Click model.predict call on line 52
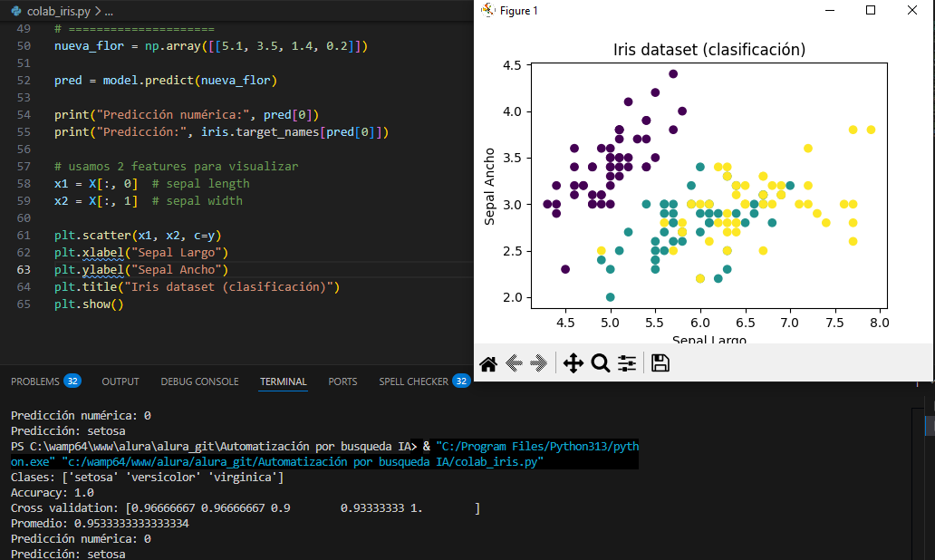935x560 pixels. click(189, 81)
